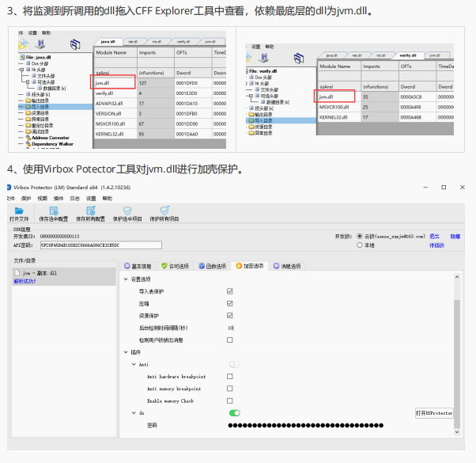
Task: Click the open-file icon in the java.dll CFF Explorer
Action: click(23, 44)
